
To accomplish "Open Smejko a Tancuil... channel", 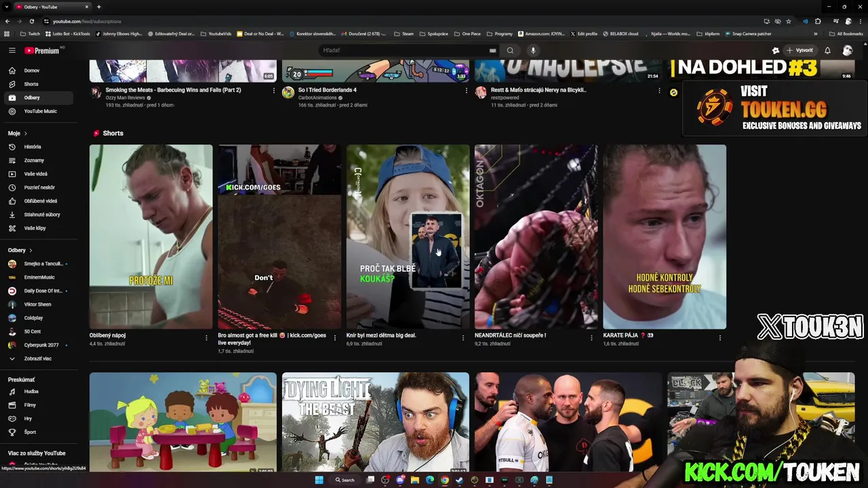I will [x=39, y=264].
